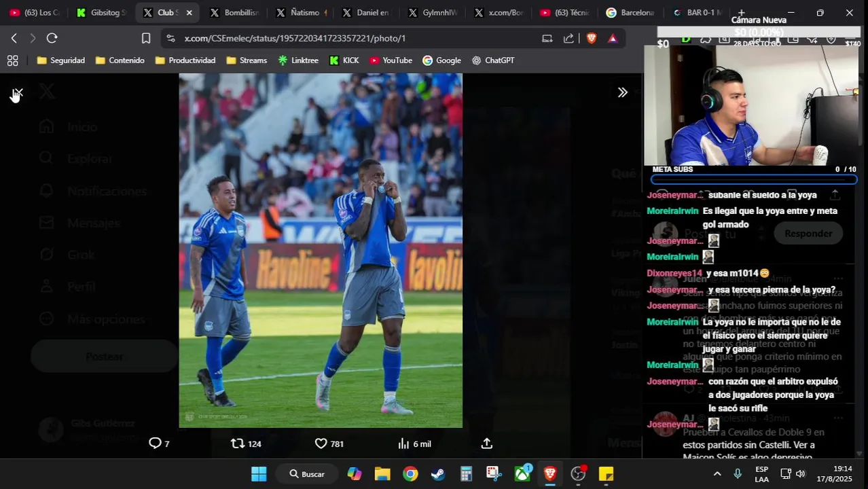Open Sticky Notes from the taskbar
Viewport: 868px width, 489px height.
click(x=606, y=473)
